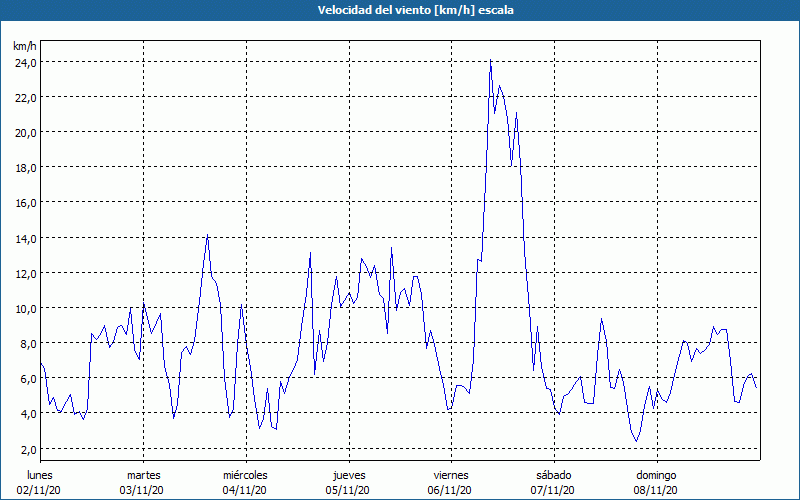The image size is (800, 500).
Task: Click the 6,0 y-axis value
Action: pyautogui.click(x=29, y=379)
